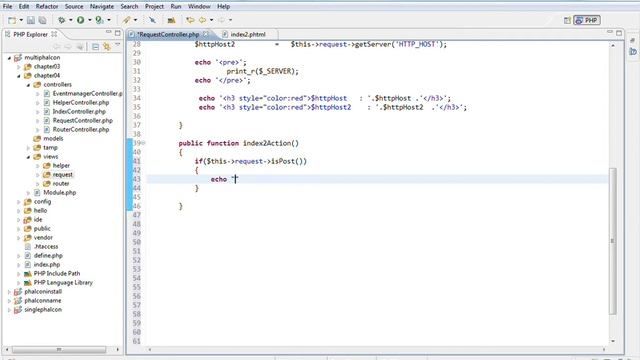Click the greyed Forward navigation arrow icon
640x360 pixels.
(221, 20)
